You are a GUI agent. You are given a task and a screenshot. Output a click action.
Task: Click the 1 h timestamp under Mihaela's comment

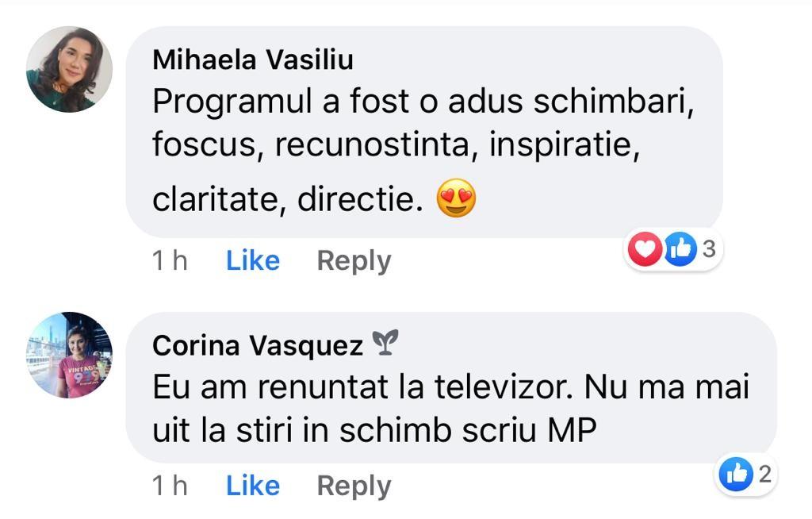pos(170,260)
